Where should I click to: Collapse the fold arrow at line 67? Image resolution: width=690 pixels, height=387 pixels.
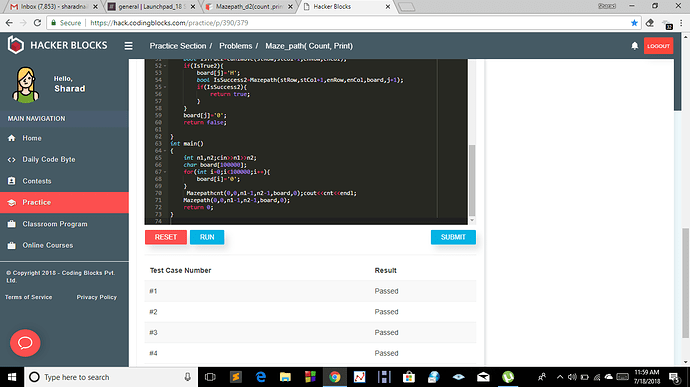[165, 172]
